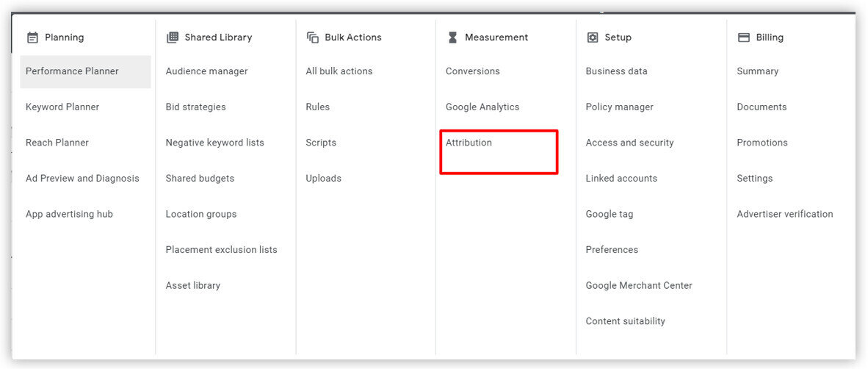
Task: Click the Bulk Actions heading text
Action: coord(353,37)
